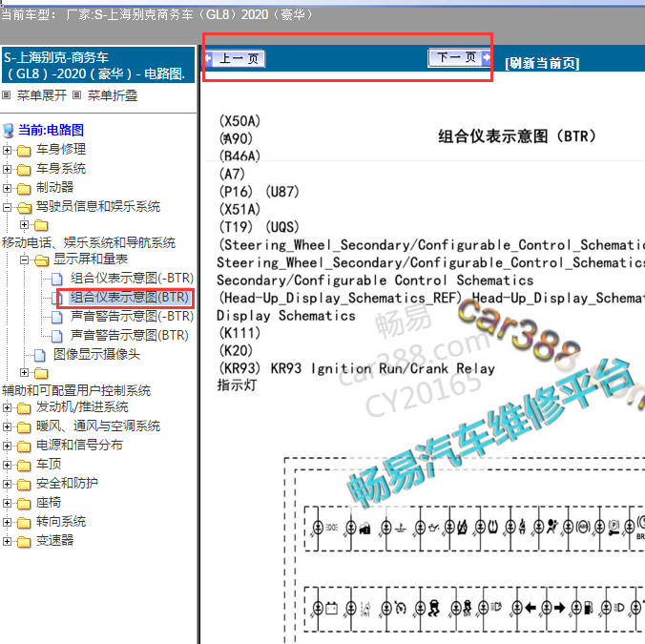Select 移动电话、娱乐系统和导航系统 item
The image size is (645, 644).
(x=89, y=242)
